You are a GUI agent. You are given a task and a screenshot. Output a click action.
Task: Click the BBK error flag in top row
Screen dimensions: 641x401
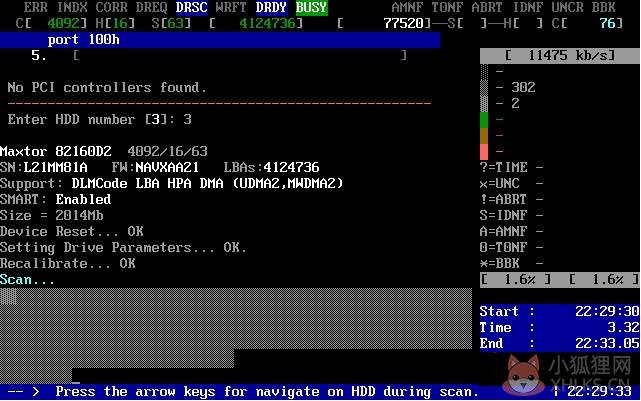603,7
